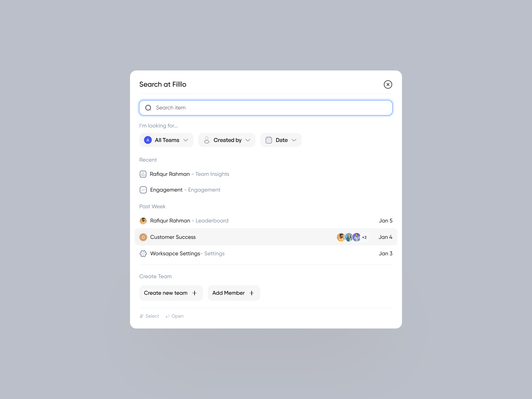Click the orange C Customer Success badge
The width and height of the screenshot is (532, 399).
(x=143, y=237)
